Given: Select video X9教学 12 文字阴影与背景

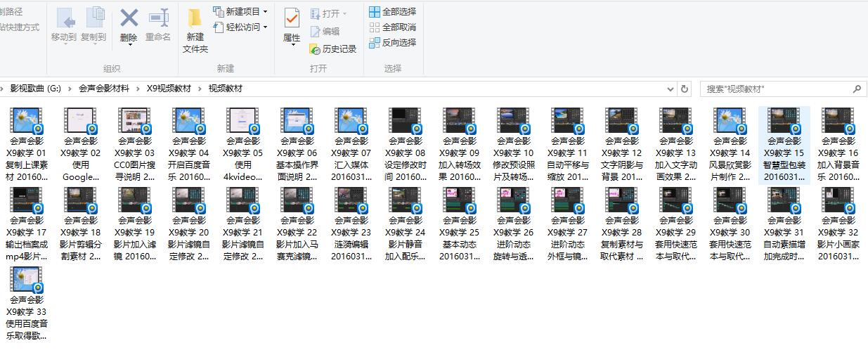Looking at the screenshot, I should pos(622,145).
